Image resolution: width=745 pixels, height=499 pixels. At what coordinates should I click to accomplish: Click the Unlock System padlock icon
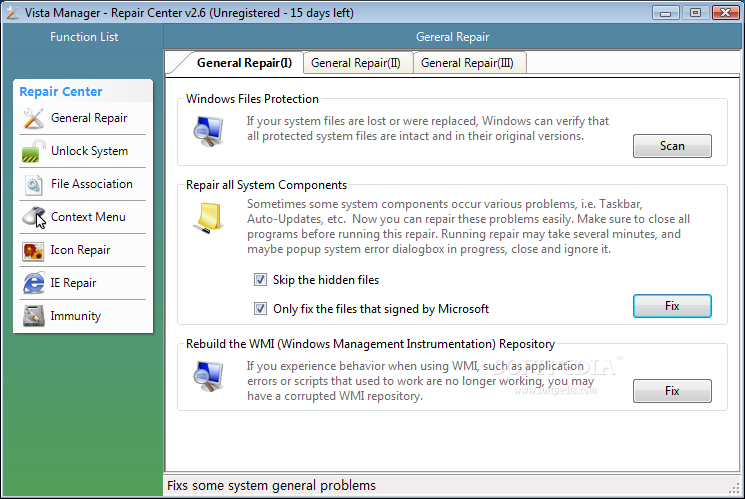33,151
